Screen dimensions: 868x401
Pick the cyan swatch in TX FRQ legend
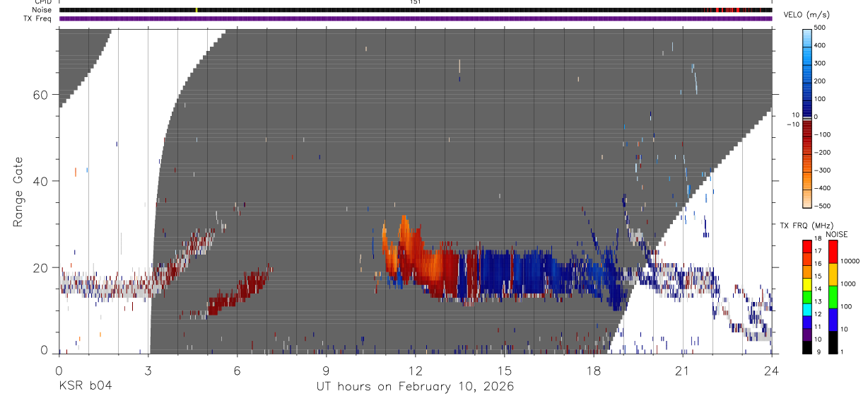pyautogui.click(x=807, y=310)
